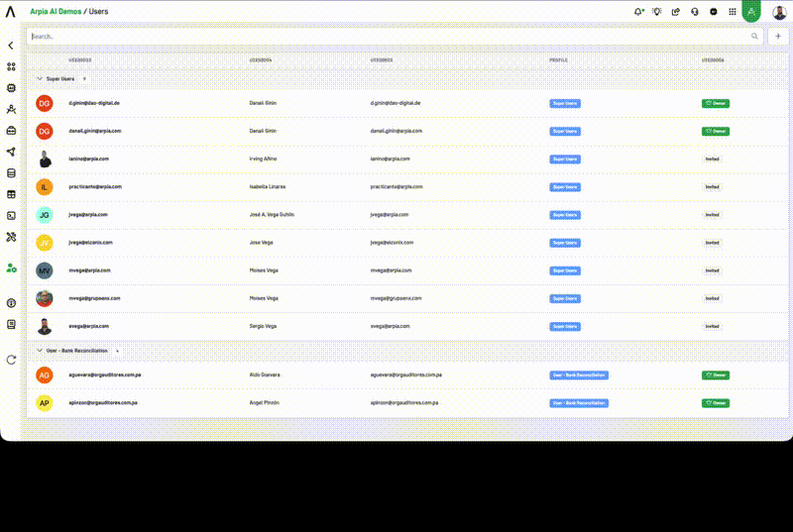793x532 pixels.
Task: Click the plus add user button
Action: coord(778,36)
